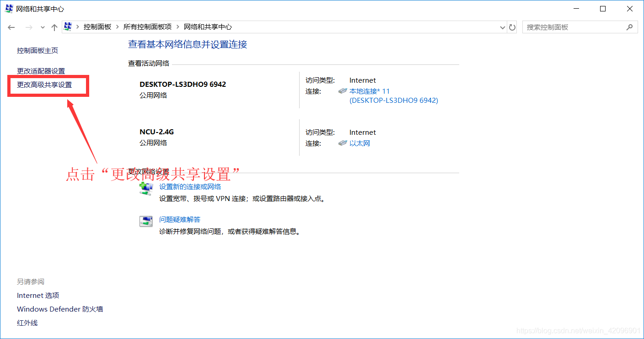This screenshot has height=339, width=644.
Task: Open 所有控制面板项 from the breadcrumb
Action: coord(147,26)
